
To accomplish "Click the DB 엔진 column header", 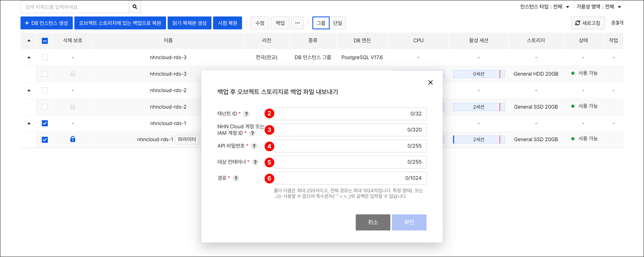I will point(362,41).
